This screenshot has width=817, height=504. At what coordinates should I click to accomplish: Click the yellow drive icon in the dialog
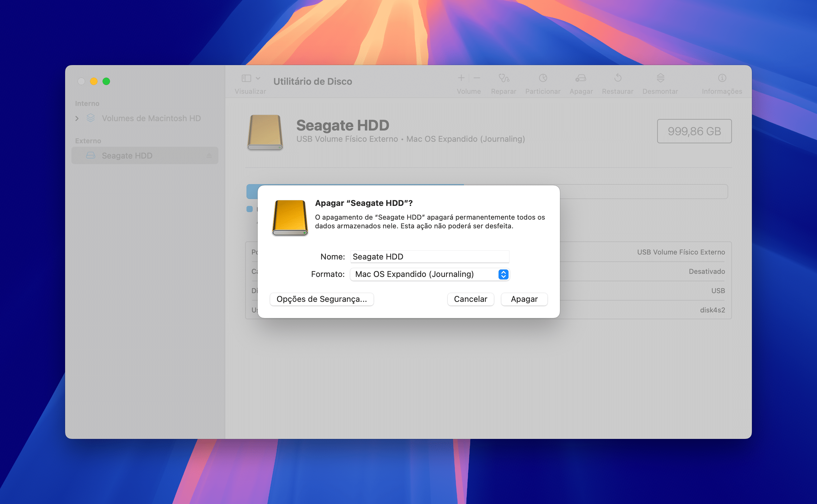point(290,218)
